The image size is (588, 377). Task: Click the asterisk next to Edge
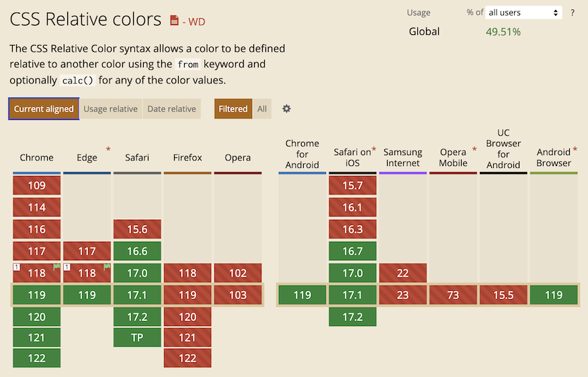click(x=108, y=150)
